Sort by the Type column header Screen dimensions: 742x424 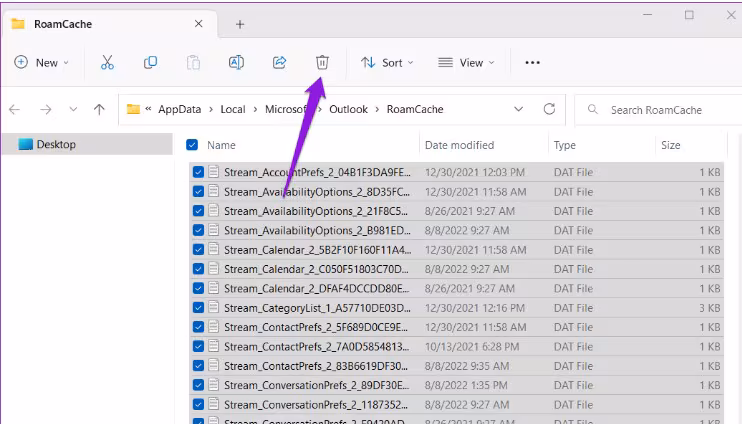(565, 145)
